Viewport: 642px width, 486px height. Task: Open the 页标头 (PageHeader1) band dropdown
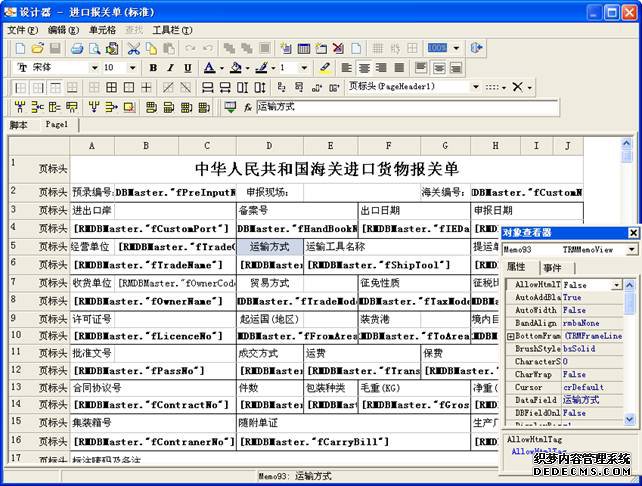[476, 87]
